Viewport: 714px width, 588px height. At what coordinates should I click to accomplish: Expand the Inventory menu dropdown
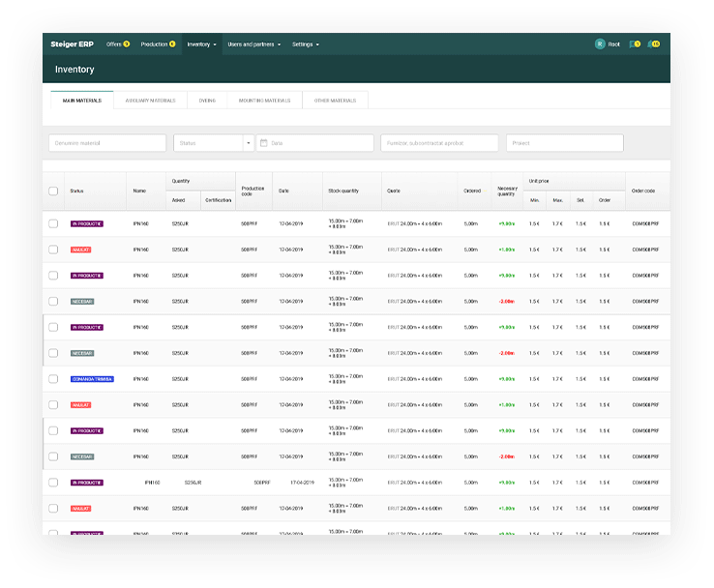click(201, 44)
